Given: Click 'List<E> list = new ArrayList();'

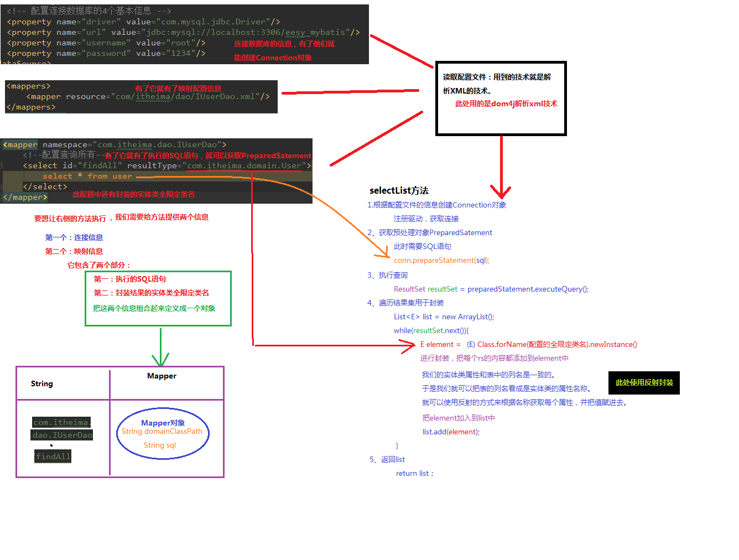Looking at the screenshot, I should (x=444, y=317).
